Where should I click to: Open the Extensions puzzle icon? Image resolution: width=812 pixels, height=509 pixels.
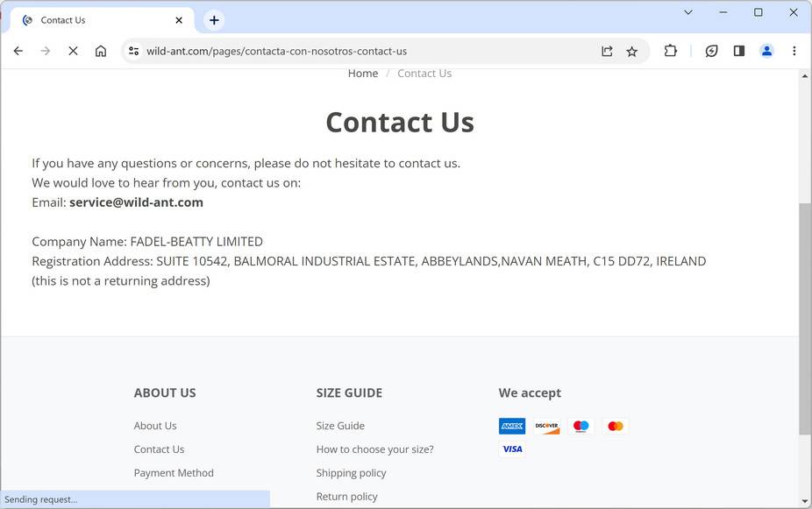(670, 51)
